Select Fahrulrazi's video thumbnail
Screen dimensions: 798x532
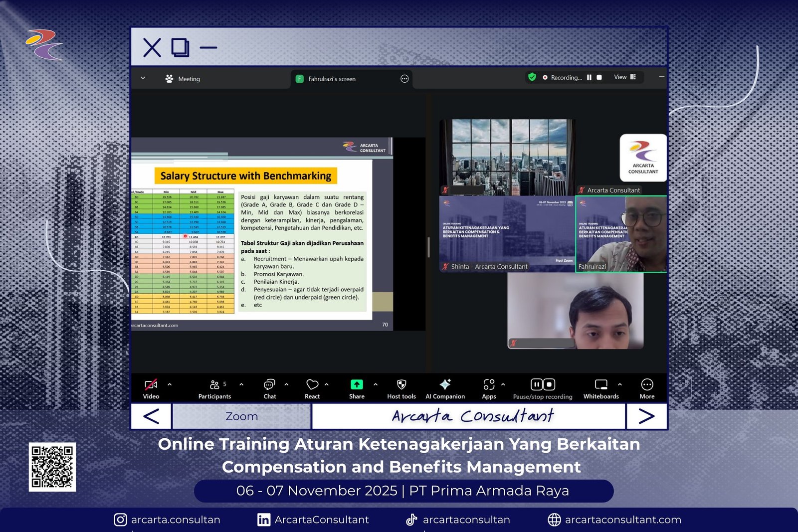point(621,233)
